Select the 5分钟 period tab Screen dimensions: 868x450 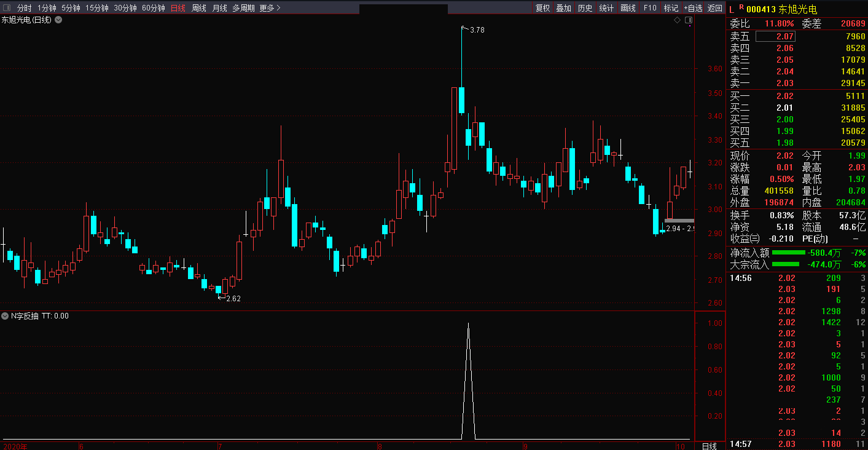tap(71, 8)
